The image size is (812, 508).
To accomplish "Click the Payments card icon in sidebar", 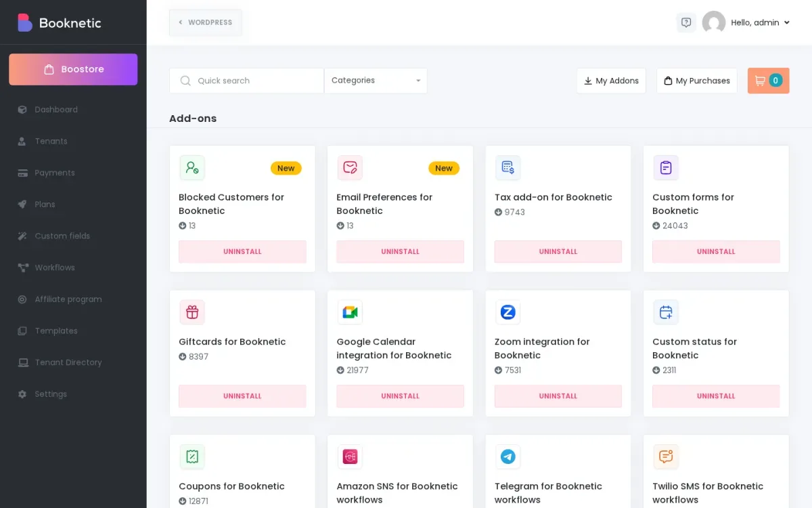I will point(22,173).
